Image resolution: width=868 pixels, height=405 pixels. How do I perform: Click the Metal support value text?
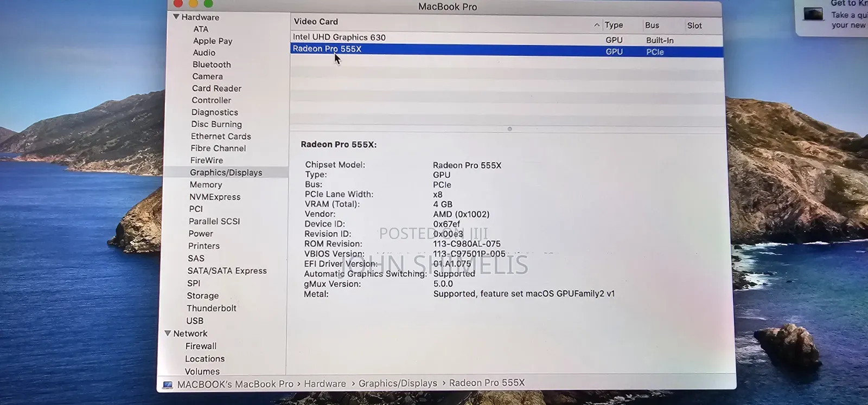(524, 294)
